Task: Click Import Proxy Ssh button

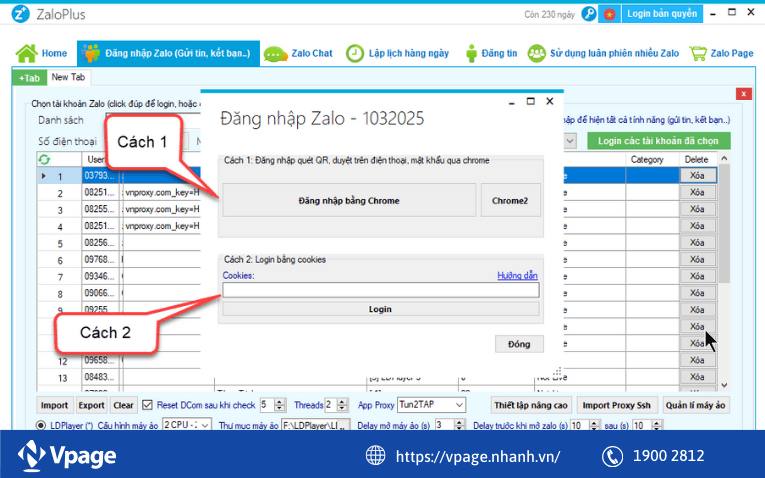Action: click(617, 405)
